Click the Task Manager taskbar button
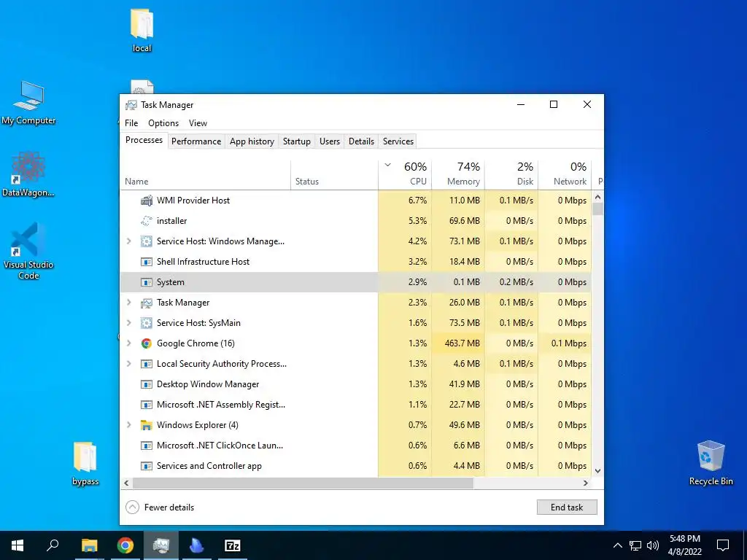Viewport: 747px width, 560px height. [x=161, y=545]
